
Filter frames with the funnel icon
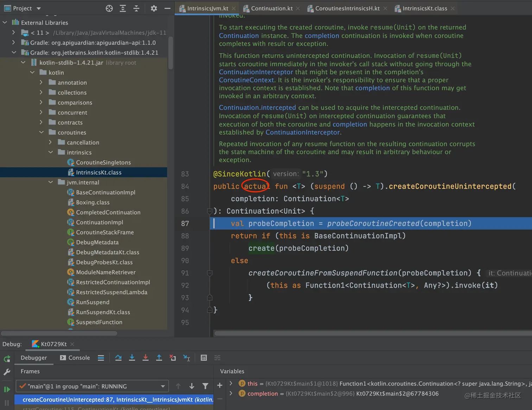[205, 386]
